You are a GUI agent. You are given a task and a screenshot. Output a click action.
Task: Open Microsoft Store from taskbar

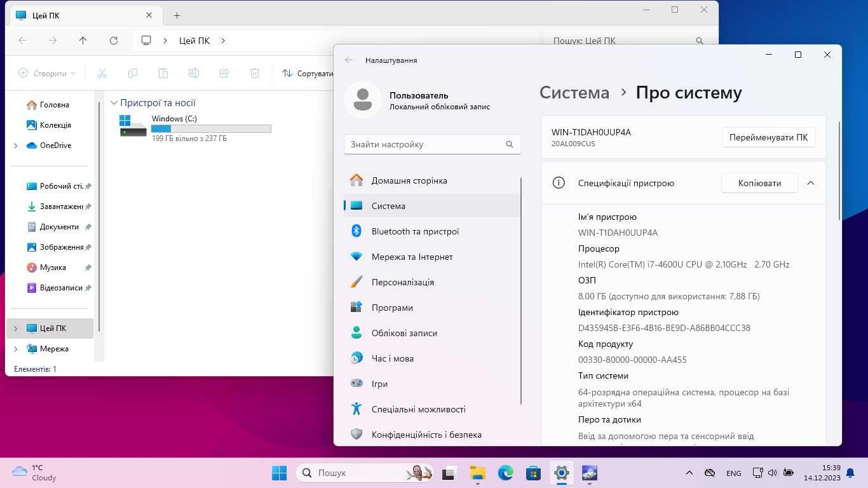click(533, 473)
